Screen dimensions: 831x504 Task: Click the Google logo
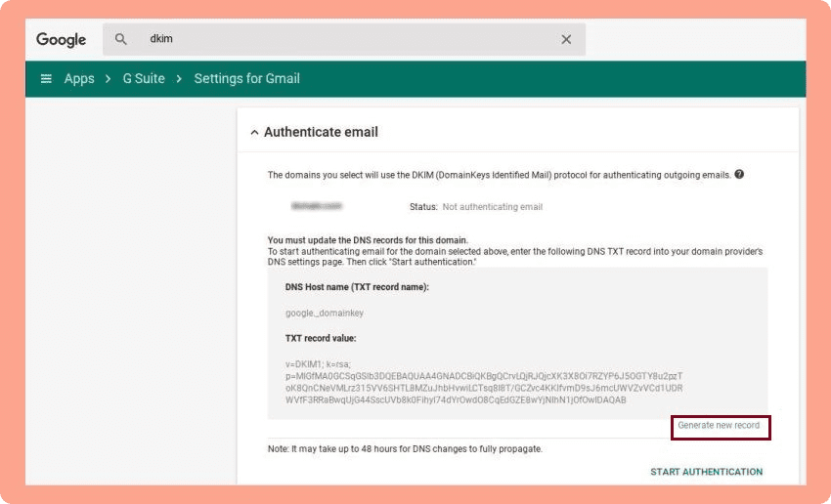[61, 40]
